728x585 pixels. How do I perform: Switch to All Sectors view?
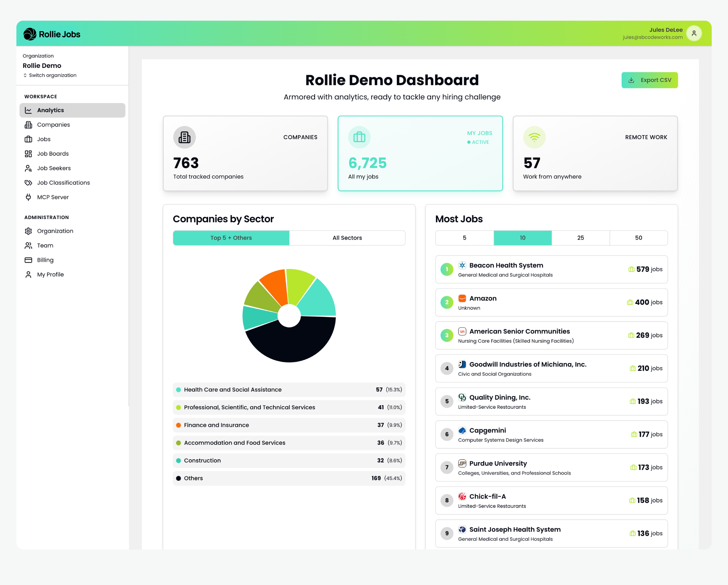(347, 238)
